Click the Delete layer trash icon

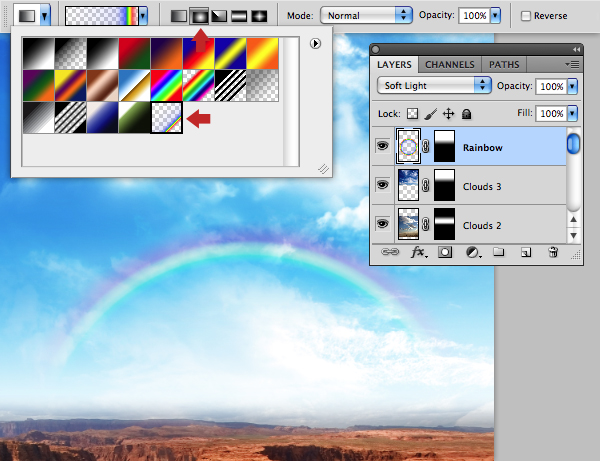(x=553, y=252)
